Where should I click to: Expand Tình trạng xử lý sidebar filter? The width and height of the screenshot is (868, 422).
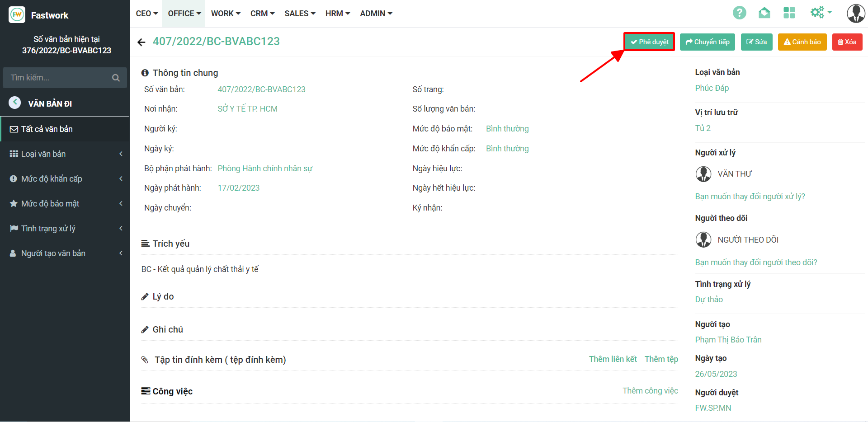point(65,229)
